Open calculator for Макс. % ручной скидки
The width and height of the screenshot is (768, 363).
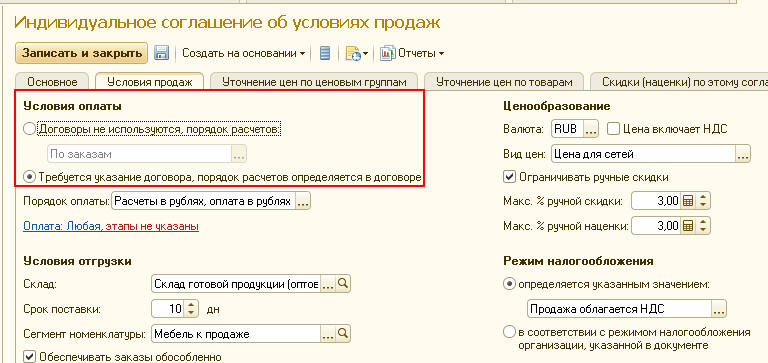(x=688, y=200)
